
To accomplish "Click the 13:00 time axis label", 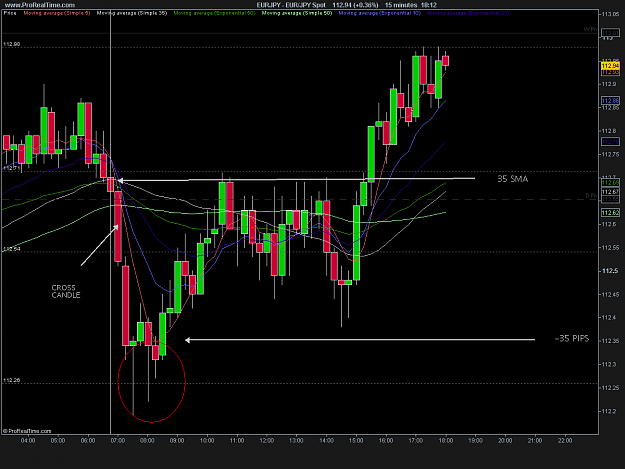I will click(296, 440).
